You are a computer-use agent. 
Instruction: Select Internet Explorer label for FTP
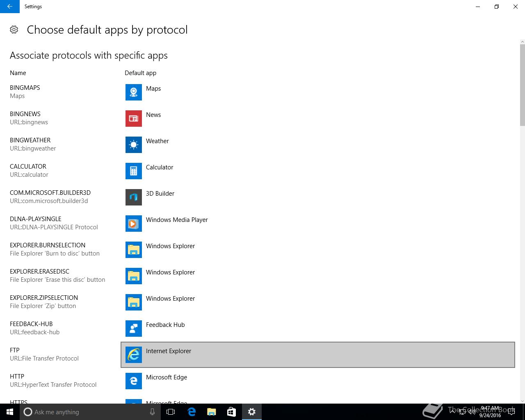[169, 351]
